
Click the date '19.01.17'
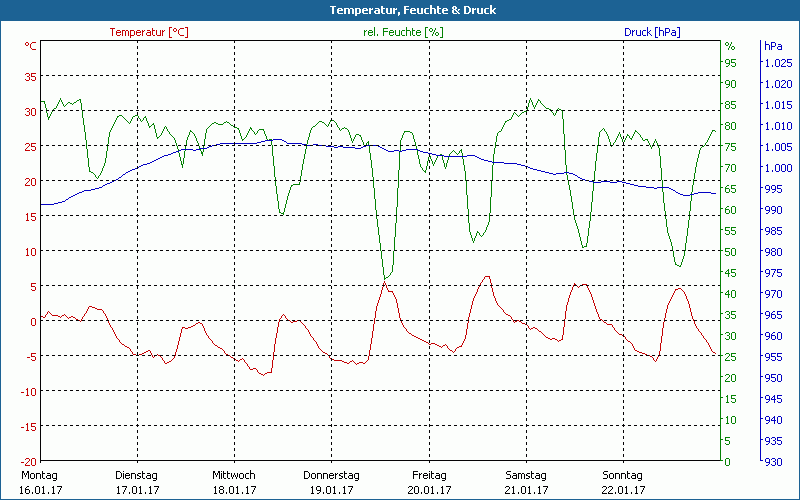[332, 490]
